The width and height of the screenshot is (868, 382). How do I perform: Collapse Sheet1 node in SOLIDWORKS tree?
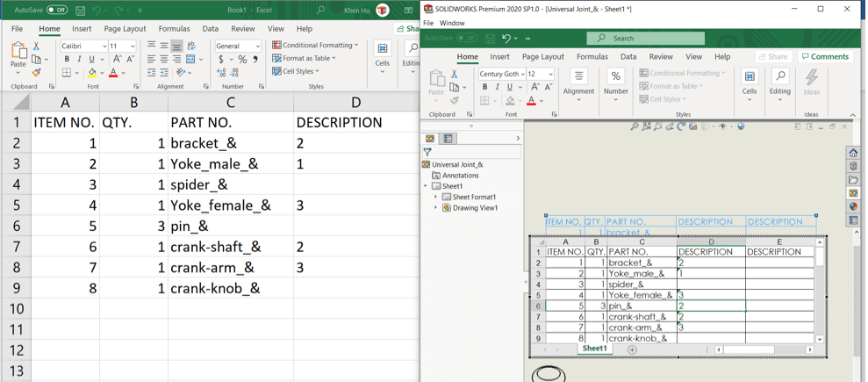425,186
